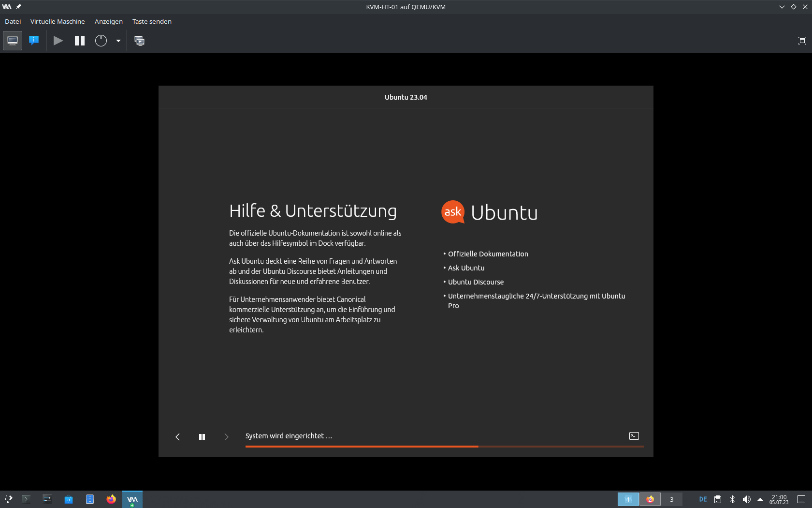The height and width of the screenshot is (508, 812).
Task: Switch the VM viewer to fullscreen
Action: coord(802,41)
